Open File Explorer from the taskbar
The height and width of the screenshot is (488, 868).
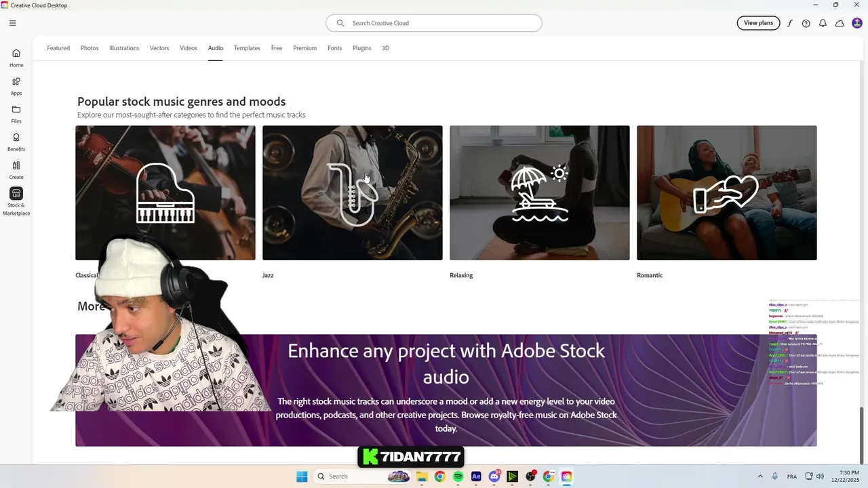point(421,476)
